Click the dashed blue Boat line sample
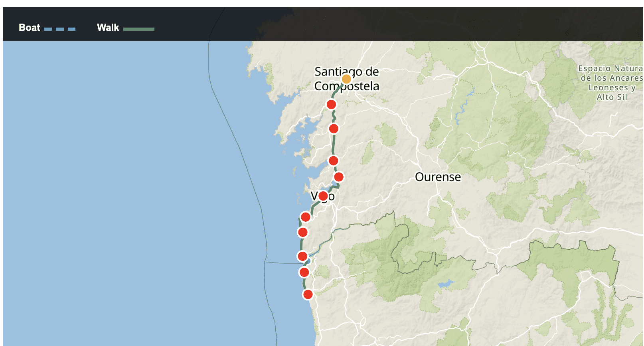Viewport: 644px width, 346px height. 59,29
